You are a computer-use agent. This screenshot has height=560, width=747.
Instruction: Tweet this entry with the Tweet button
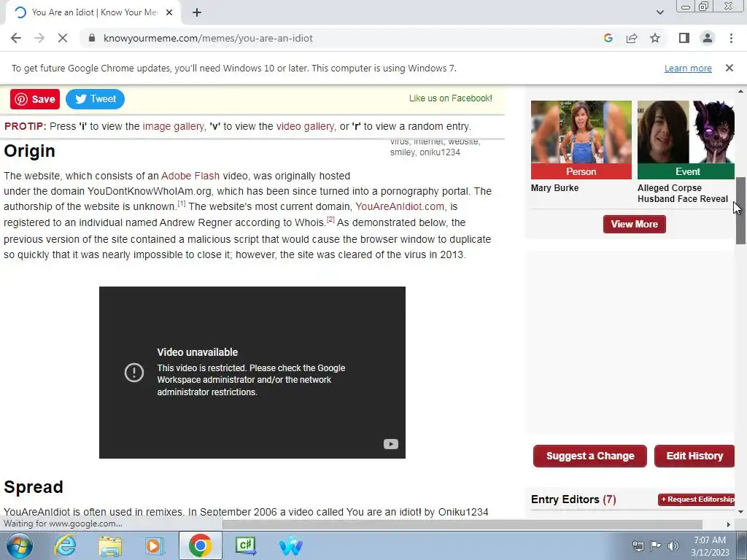click(96, 99)
